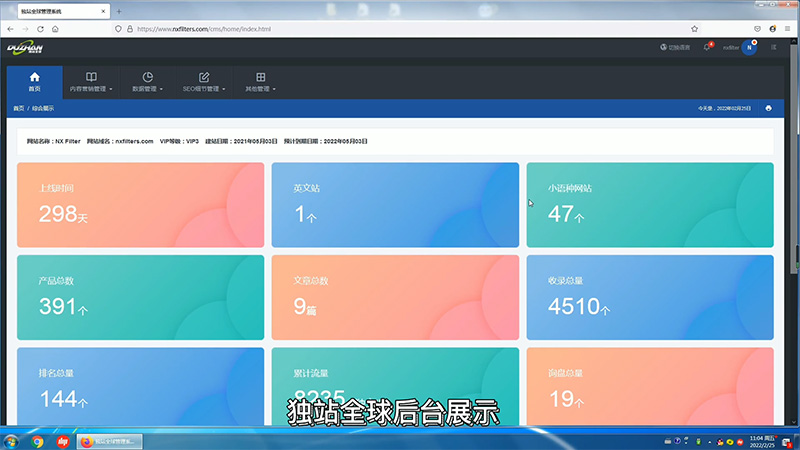This screenshot has height=450, width=800.
Task: Click the globe language-switch icon
Action: [x=663, y=47]
